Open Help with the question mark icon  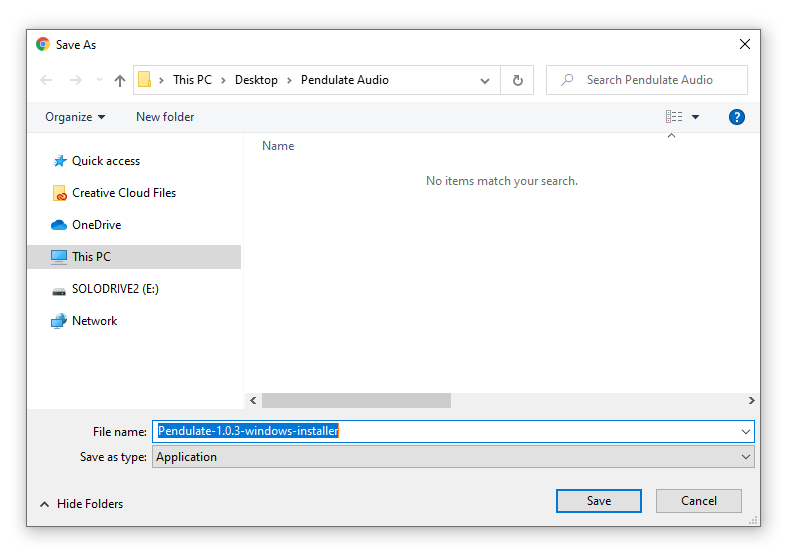pyautogui.click(x=736, y=117)
